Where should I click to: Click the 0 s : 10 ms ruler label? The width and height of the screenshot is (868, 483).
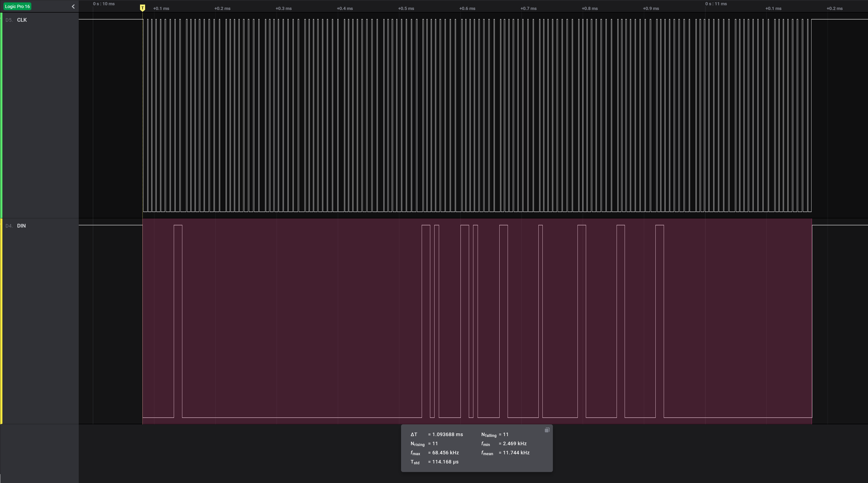click(104, 4)
